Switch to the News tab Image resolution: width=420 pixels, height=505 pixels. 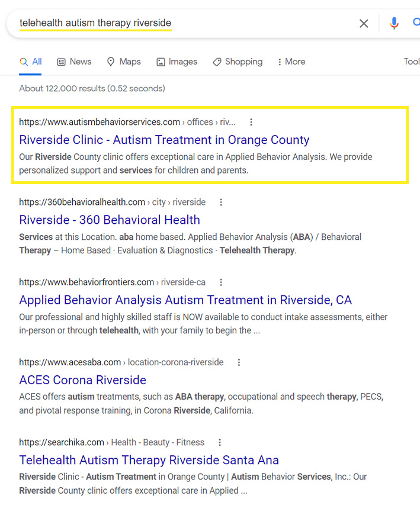(x=74, y=62)
